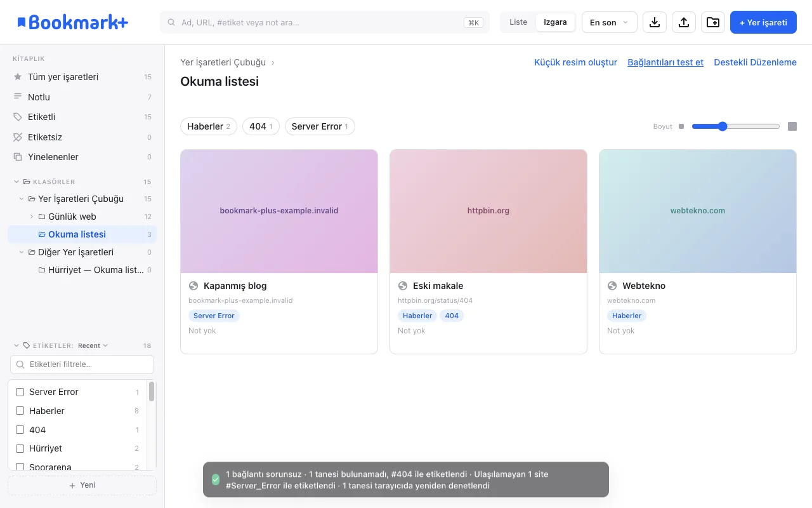The image size is (812, 508).
Task: Click the large grid size icon
Action: click(792, 126)
